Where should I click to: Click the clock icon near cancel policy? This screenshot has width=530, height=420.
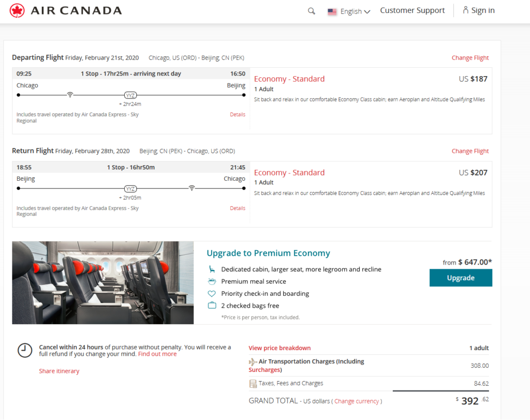click(x=25, y=350)
